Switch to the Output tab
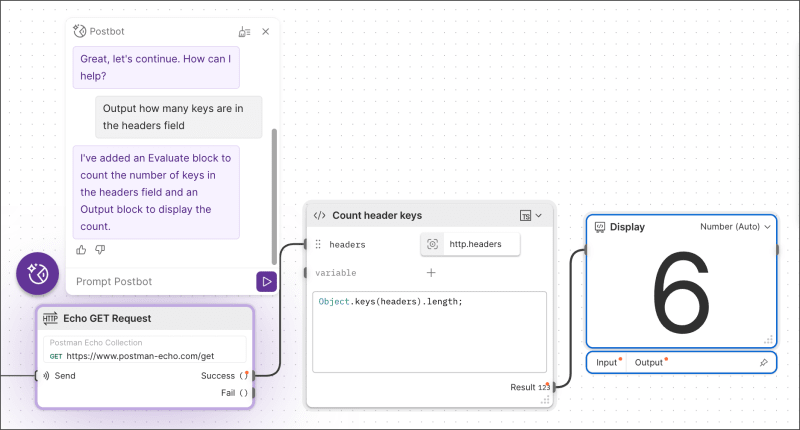 click(649, 363)
